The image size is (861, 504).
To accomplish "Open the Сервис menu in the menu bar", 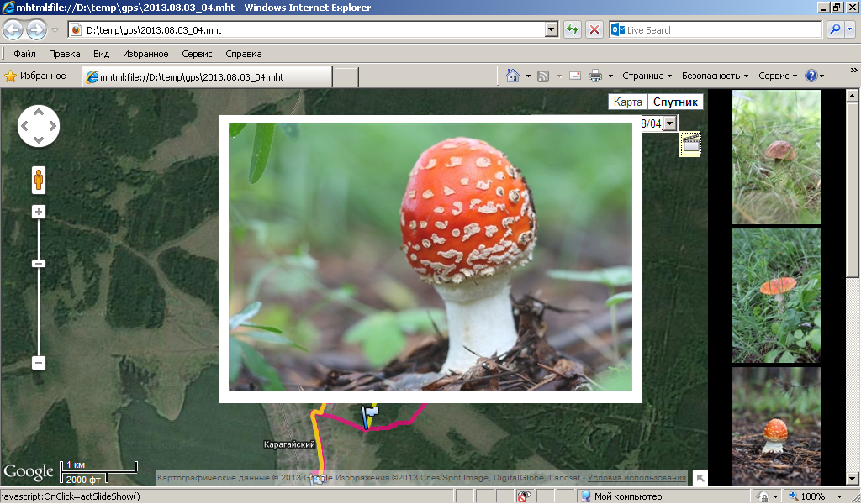I will click(197, 54).
